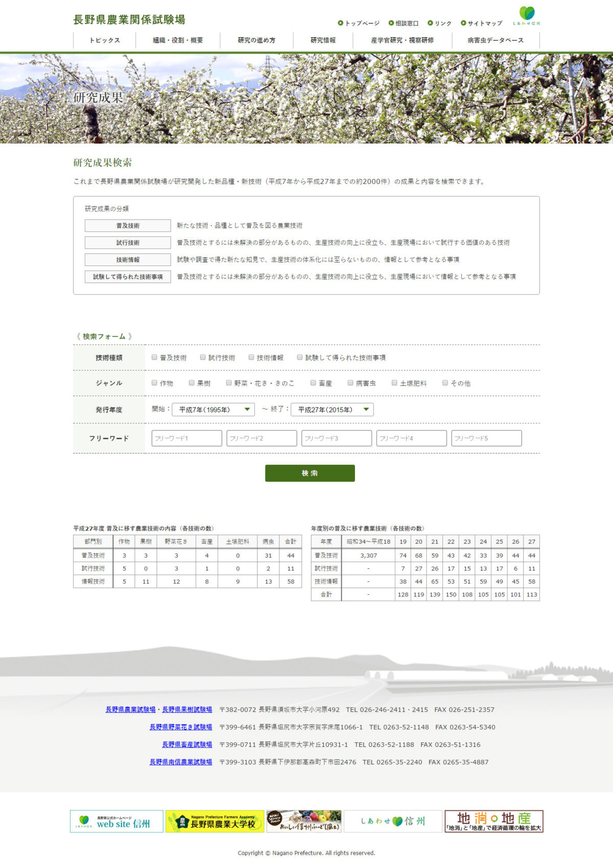Viewport: 613px width, 868px height.
Task: Tick the 病害虫 genre checkbox
Action: (x=350, y=383)
